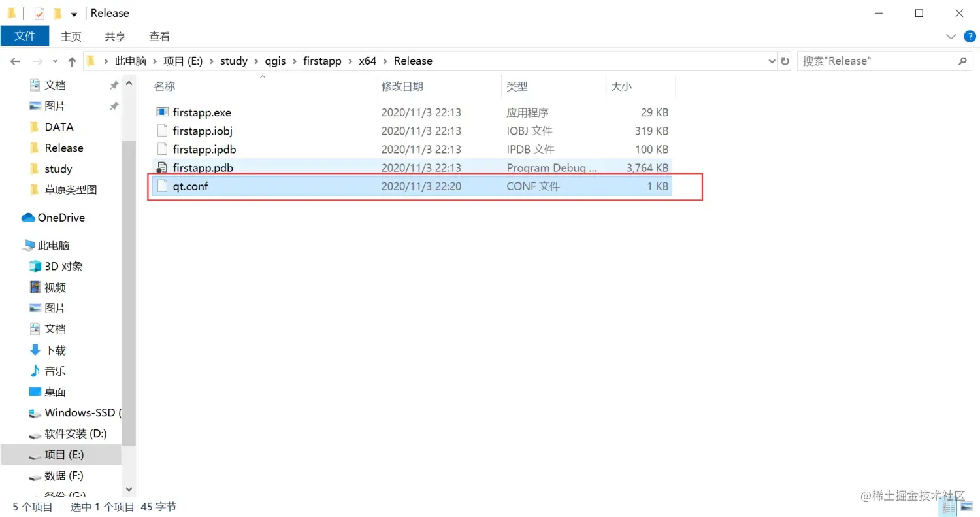Open 草原类型图 folder in sidebar
980x517 pixels.
coord(71,190)
